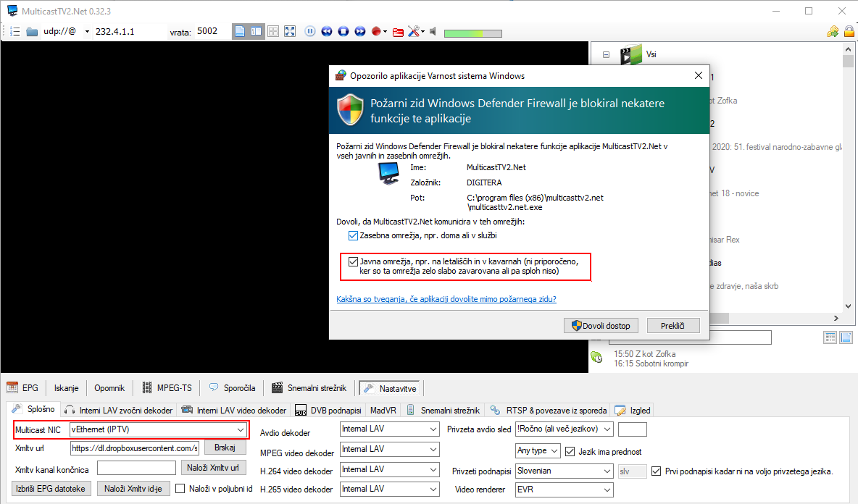Close the Windows firewall alert dialog
Viewport: 858px width, 504px height.
pyautogui.click(x=699, y=75)
